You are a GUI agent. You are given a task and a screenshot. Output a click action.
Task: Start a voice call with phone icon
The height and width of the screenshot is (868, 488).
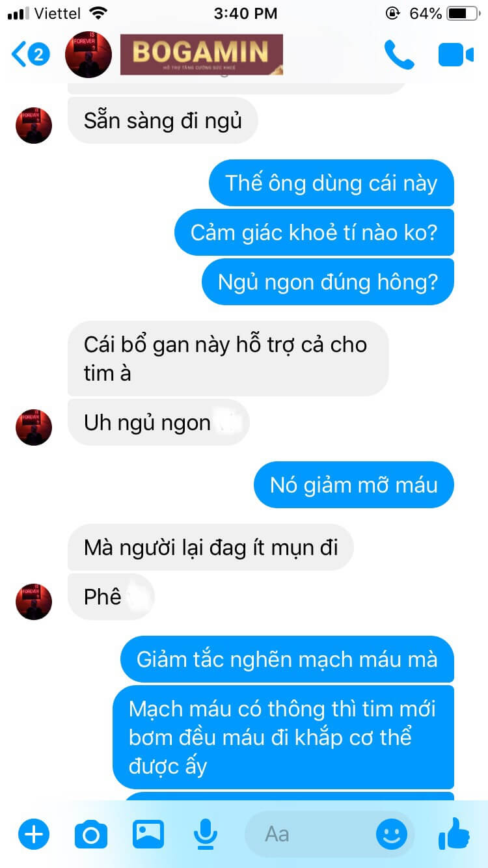(399, 55)
